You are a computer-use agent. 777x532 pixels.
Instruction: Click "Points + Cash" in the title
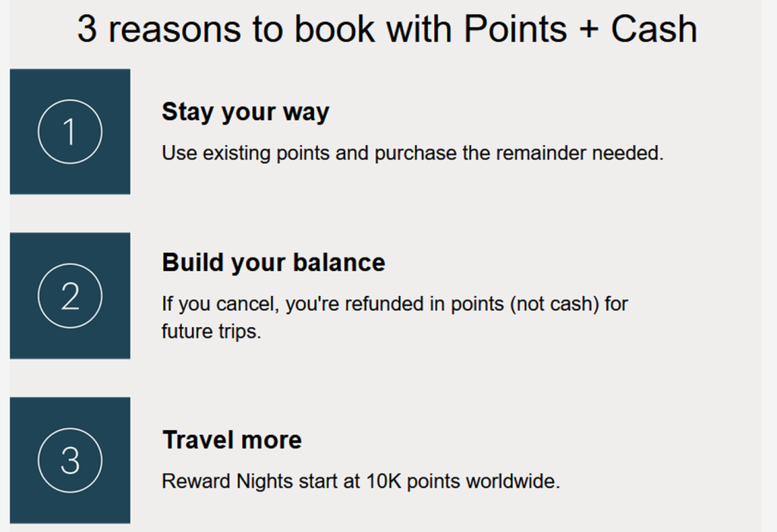click(580, 30)
